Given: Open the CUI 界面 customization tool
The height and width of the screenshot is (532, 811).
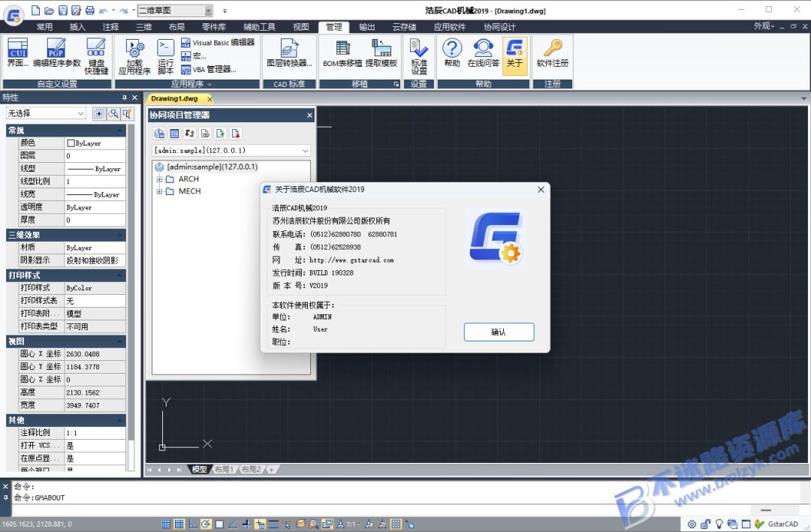Looking at the screenshot, I should click(x=17, y=53).
